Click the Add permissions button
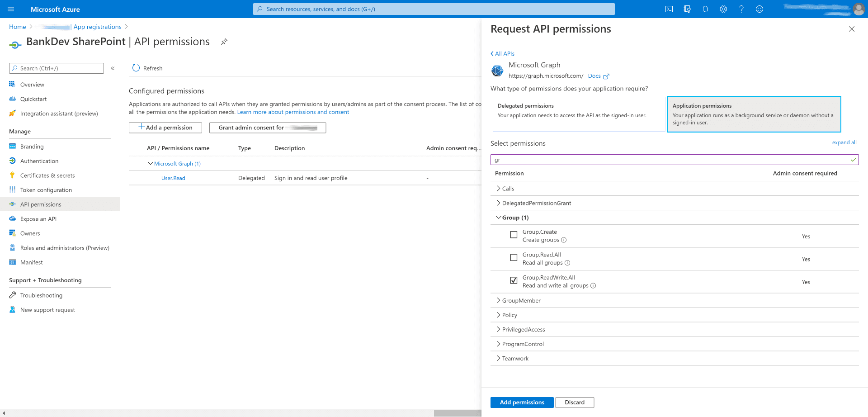 click(522, 403)
